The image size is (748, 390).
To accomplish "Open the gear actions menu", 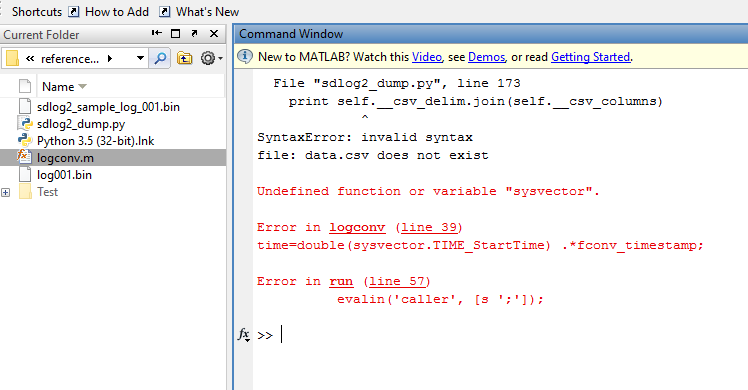I will [210, 58].
